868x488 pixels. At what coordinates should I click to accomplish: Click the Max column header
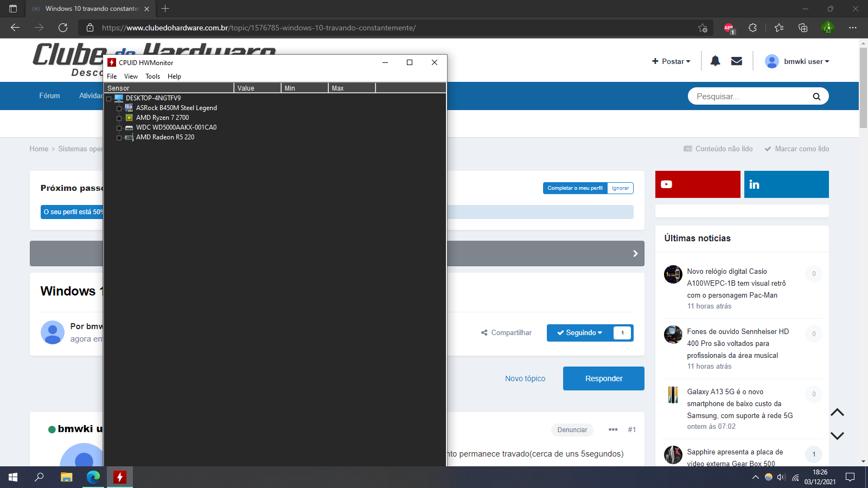(352, 88)
